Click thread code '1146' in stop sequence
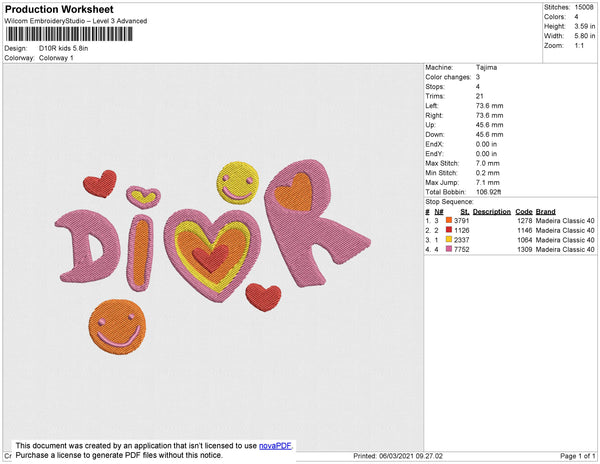The image size is (600, 464). (x=525, y=230)
